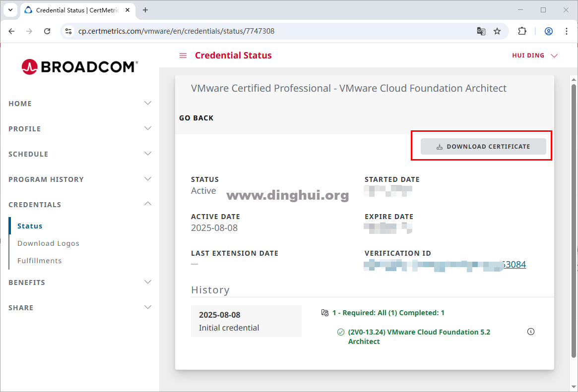578x392 pixels.
Task: Expand the SCHEDULE menu chevron
Action: click(148, 154)
